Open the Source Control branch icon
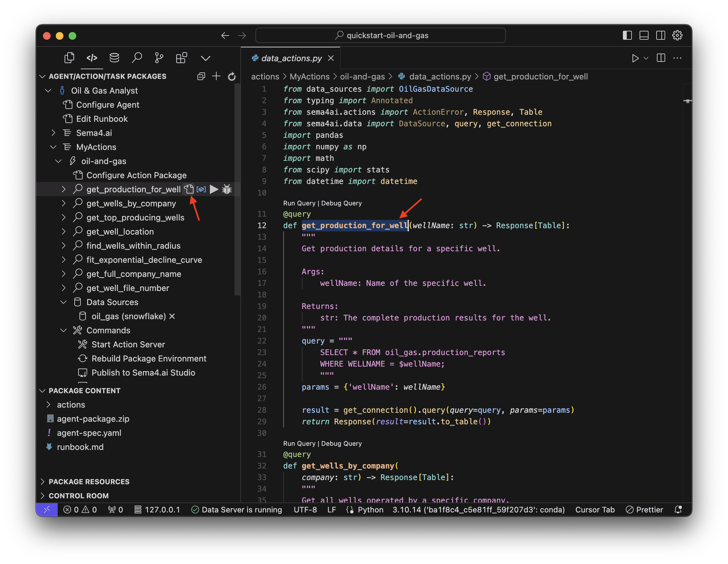 click(159, 58)
